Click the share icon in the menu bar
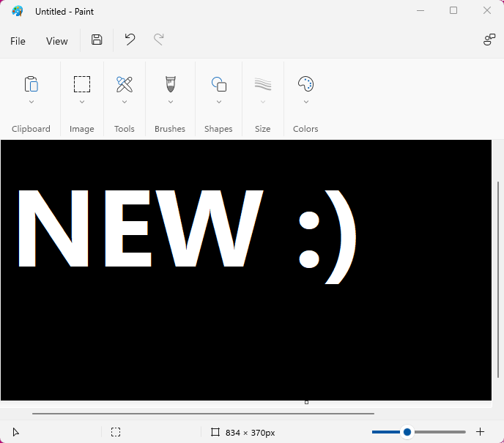This screenshot has width=504, height=443. [489, 40]
